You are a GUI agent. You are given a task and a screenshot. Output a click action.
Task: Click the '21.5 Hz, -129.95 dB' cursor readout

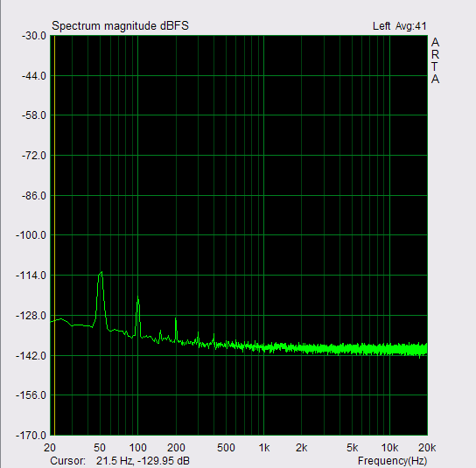tap(143, 461)
